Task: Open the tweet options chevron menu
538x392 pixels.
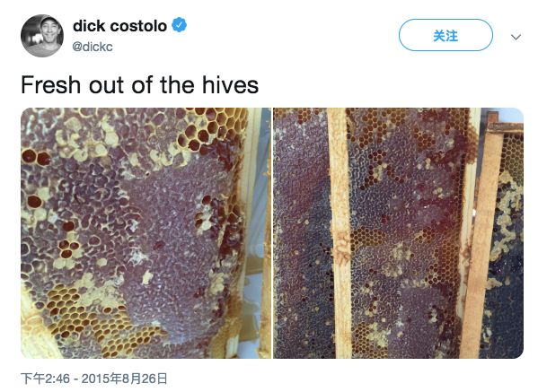Action: pos(516,37)
